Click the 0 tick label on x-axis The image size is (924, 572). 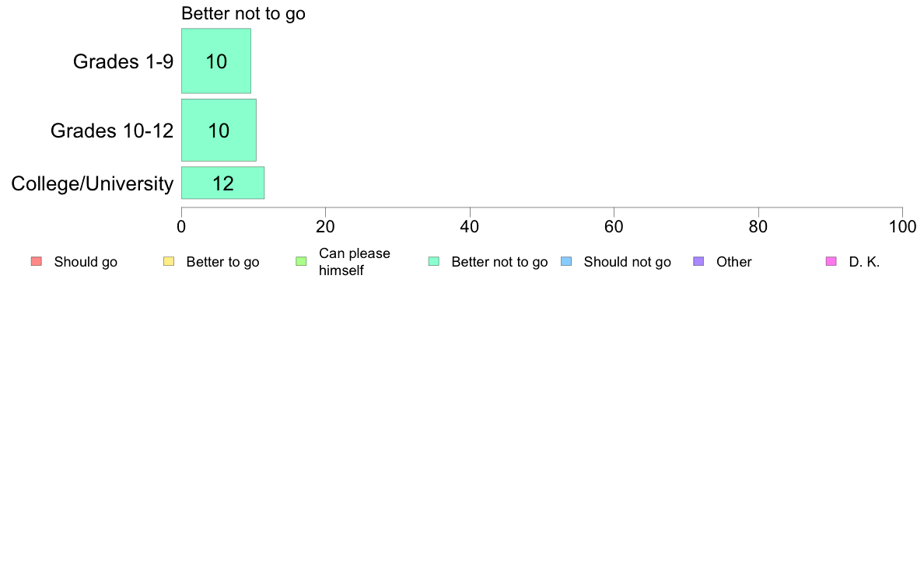pyautogui.click(x=181, y=227)
